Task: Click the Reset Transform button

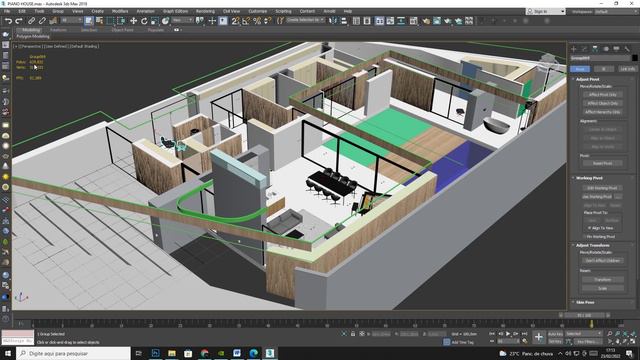Action: (602, 280)
